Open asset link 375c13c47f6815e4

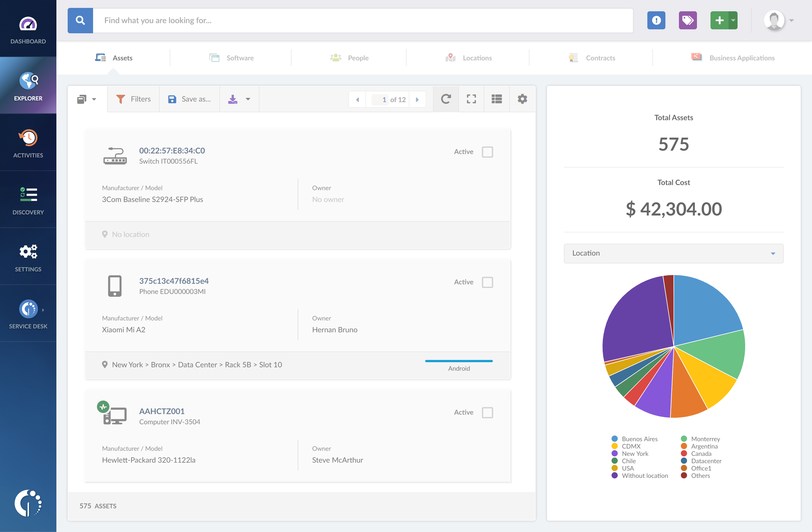174,281
